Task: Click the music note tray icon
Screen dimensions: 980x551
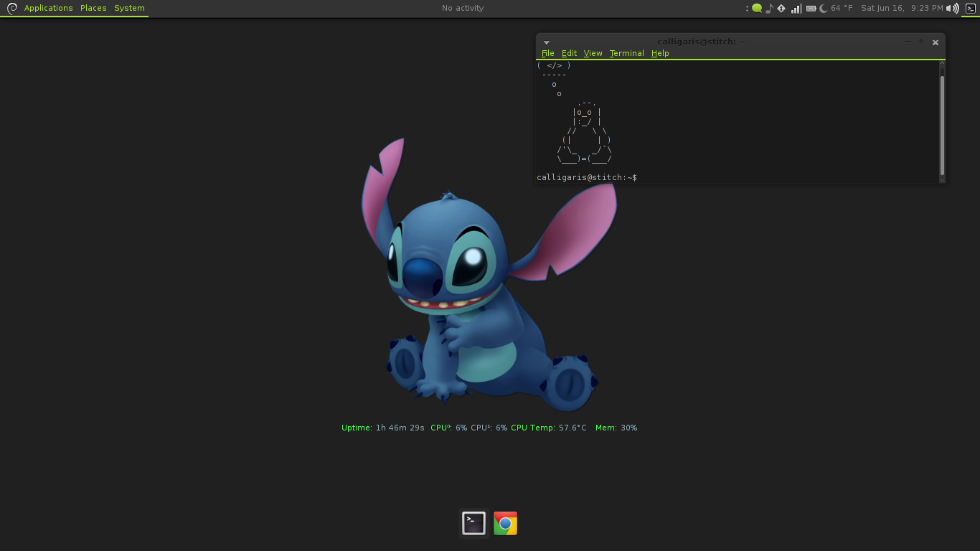Action: [x=769, y=9]
